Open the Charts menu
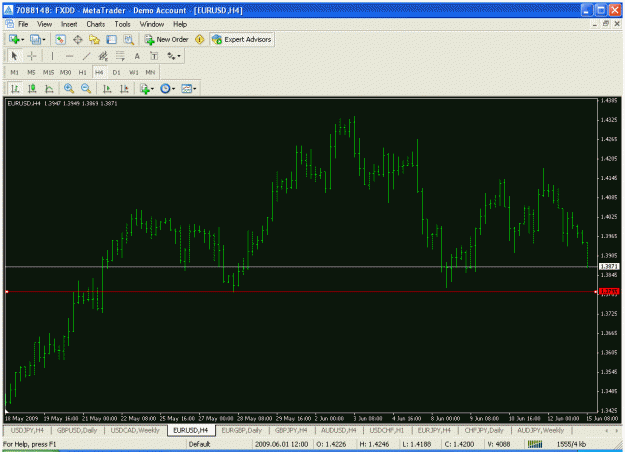 point(96,24)
